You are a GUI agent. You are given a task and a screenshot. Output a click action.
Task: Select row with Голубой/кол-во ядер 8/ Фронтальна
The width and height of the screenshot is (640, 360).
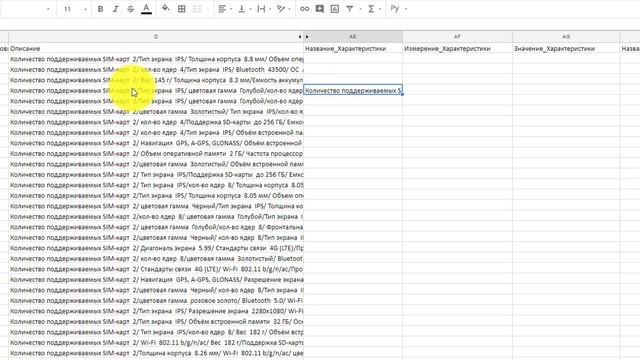coord(156,227)
